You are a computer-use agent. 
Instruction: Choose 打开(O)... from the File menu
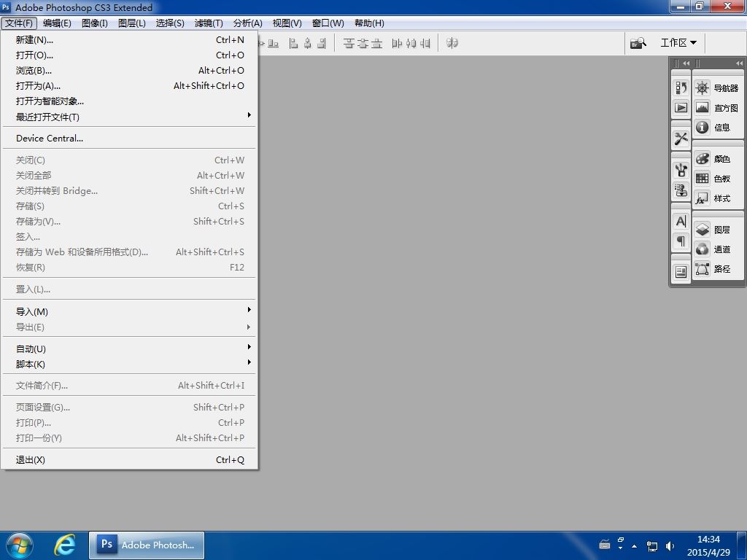tap(129, 55)
